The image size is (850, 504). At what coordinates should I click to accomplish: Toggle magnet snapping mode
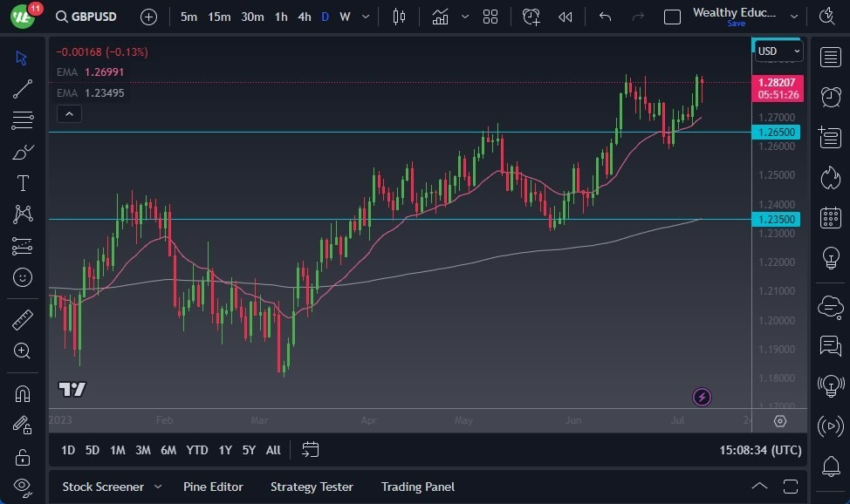pyautogui.click(x=22, y=393)
